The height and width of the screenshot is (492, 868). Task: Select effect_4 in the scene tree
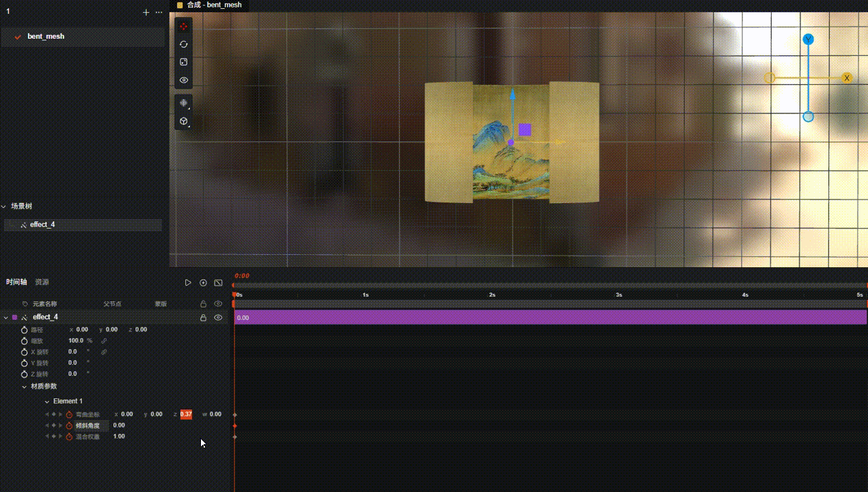(83, 224)
